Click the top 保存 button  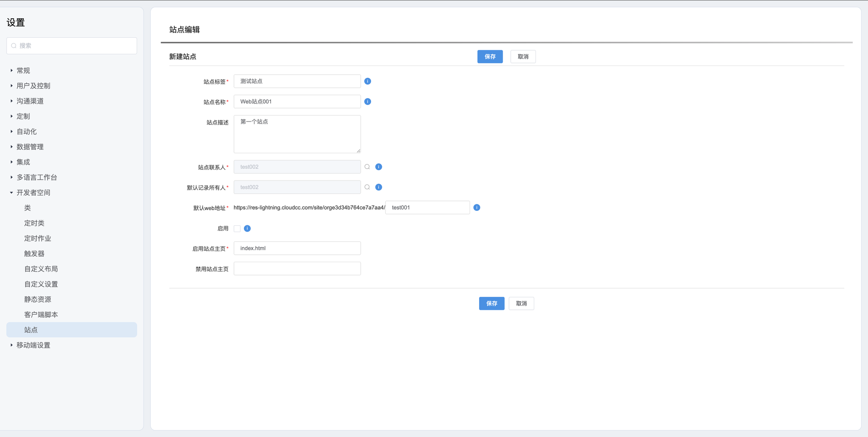490,56
